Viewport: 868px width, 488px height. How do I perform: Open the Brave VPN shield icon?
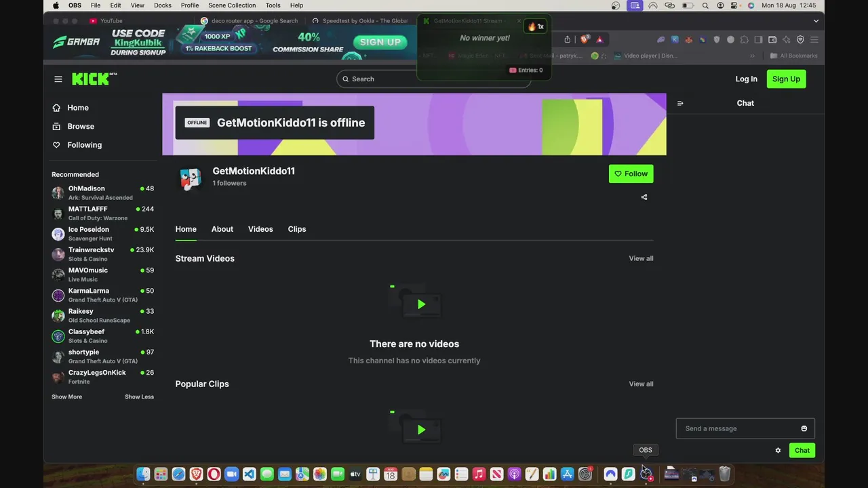click(x=800, y=39)
